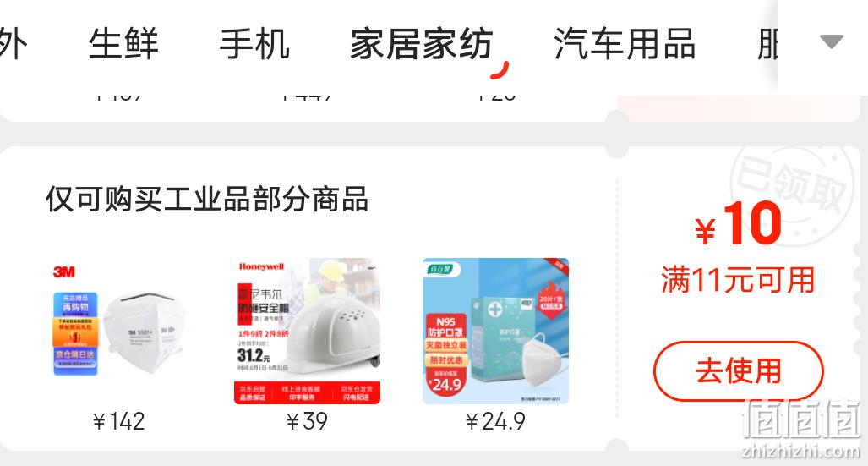Viewport: 868px width, 466px height.
Task: Select the 家居家纺 tab
Action: [x=422, y=44]
